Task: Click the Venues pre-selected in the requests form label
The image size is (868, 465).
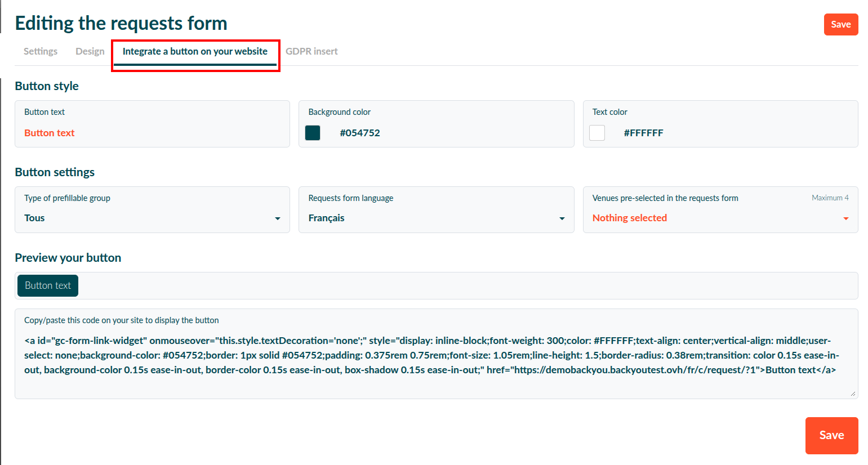Action: [x=665, y=198]
